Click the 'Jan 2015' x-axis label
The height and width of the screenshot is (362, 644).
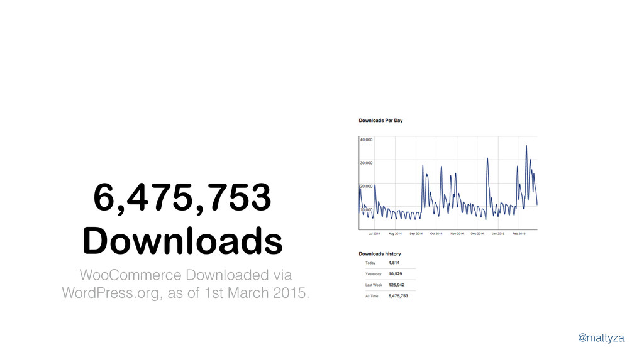click(x=498, y=234)
